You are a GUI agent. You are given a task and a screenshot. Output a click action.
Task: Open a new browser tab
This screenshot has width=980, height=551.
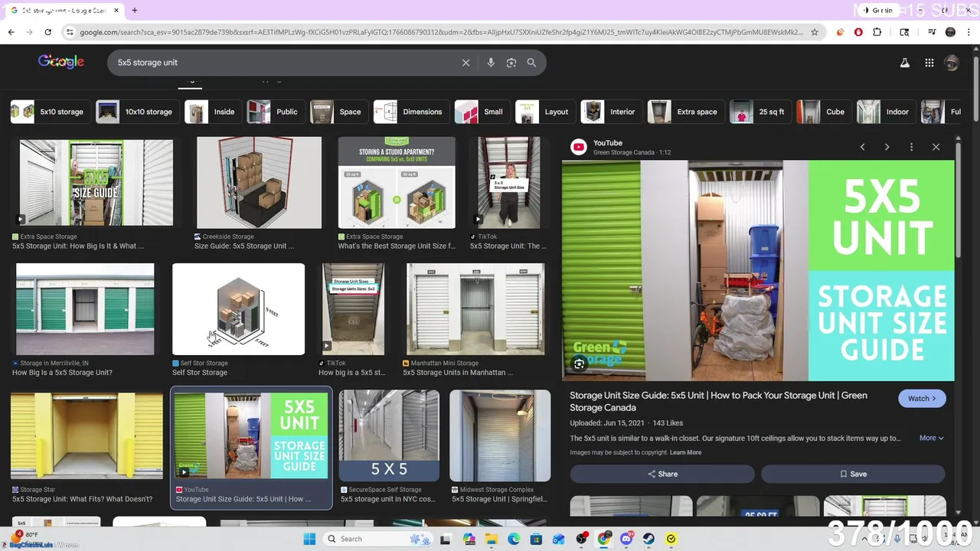(x=134, y=10)
